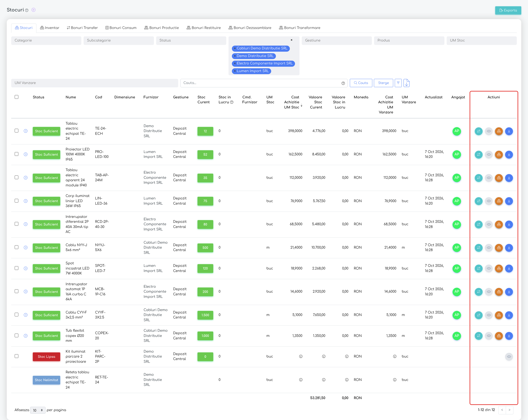Check the box for Cablu NYY-J 5x6 row
This screenshot has height=420, width=528.
tap(16, 247)
